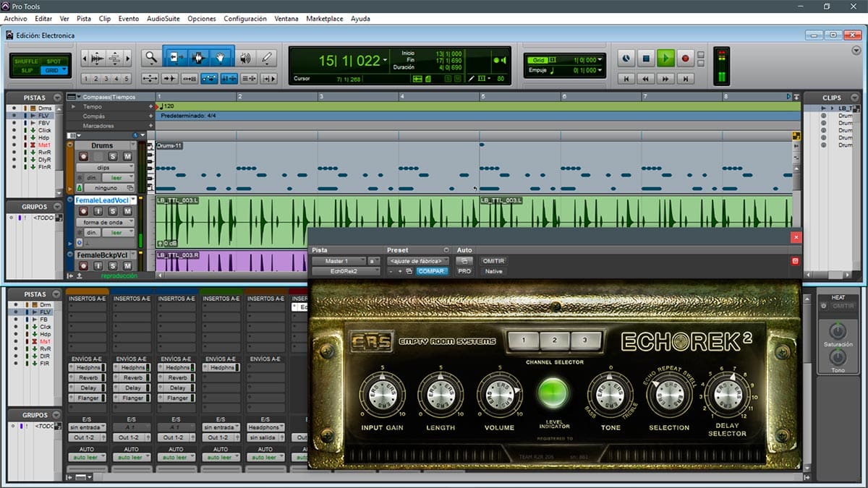Select the Grabber hand tool

pyautogui.click(x=221, y=58)
